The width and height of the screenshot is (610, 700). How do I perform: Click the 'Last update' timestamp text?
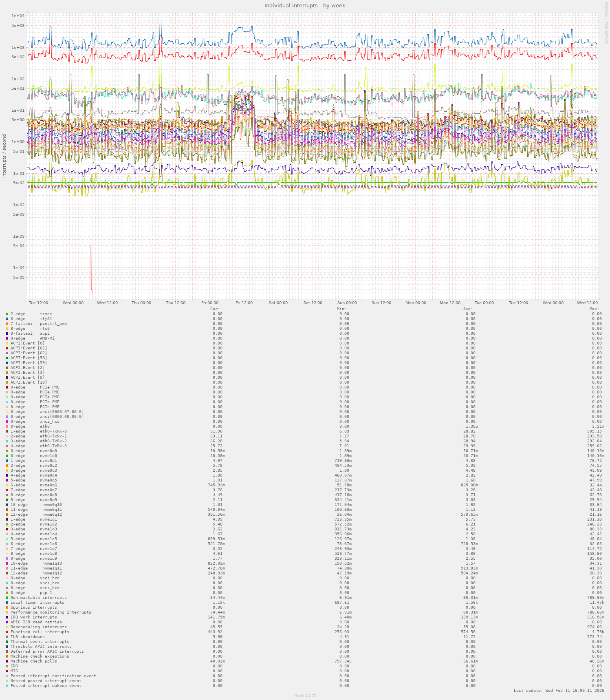coord(559,691)
